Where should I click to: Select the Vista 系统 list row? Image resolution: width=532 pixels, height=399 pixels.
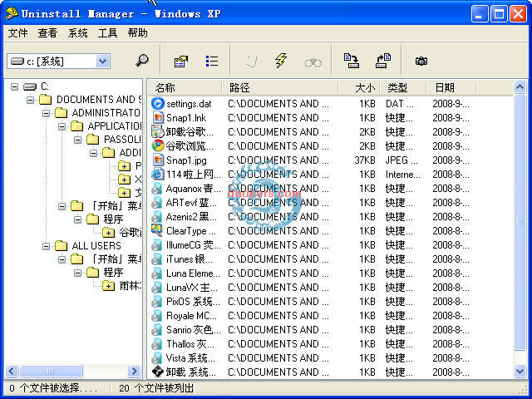pyautogui.click(x=314, y=358)
